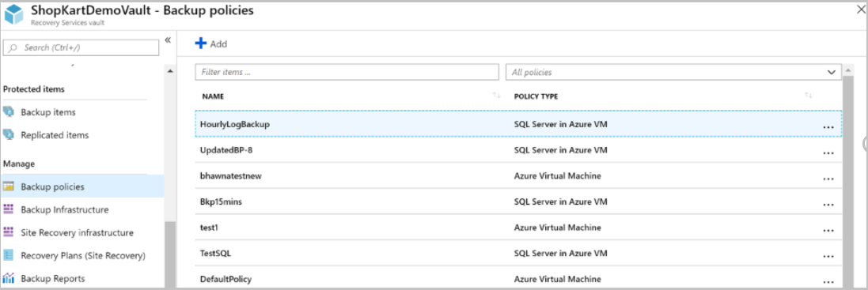Click the Backup Infrastructure grid icon
The height and width of the screenshot is (290, 868).
point(8,209)
